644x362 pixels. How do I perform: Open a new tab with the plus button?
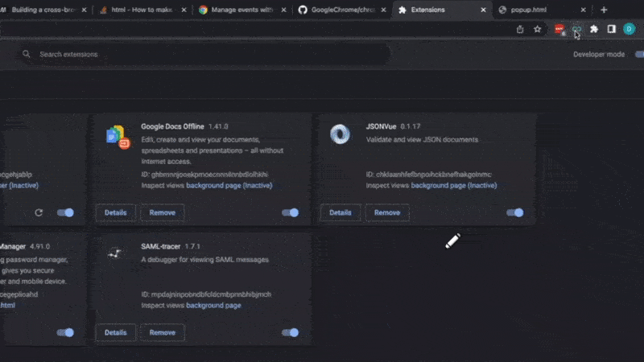coord(604,10)
